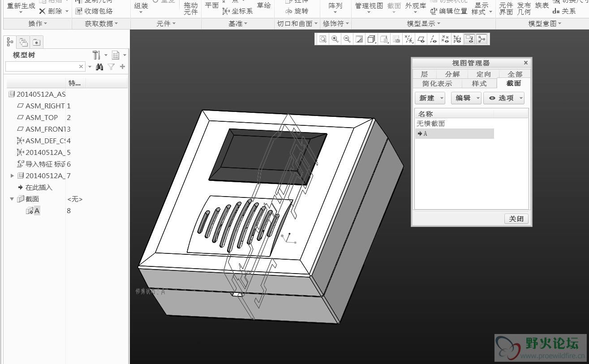The height and width of the screenshot is (364, 589).
Task: Open the saved orientations icon
Action: pyautogui.click(x=384, y=39)
